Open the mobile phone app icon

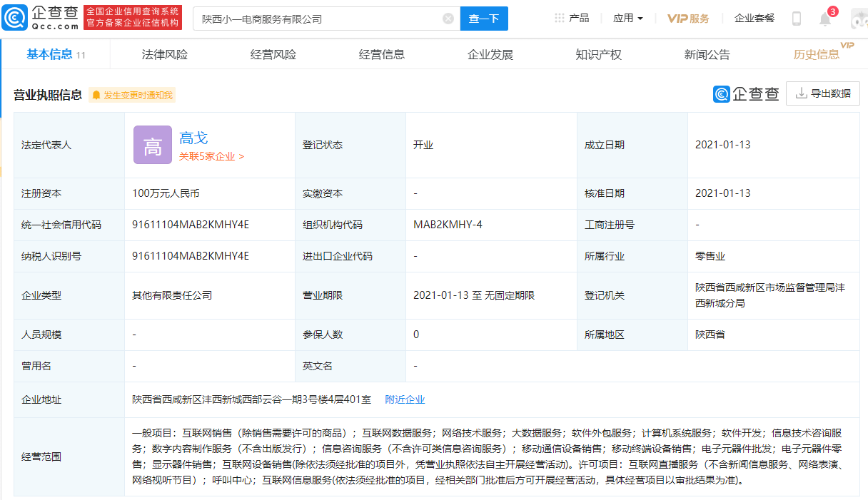[797, 19]
